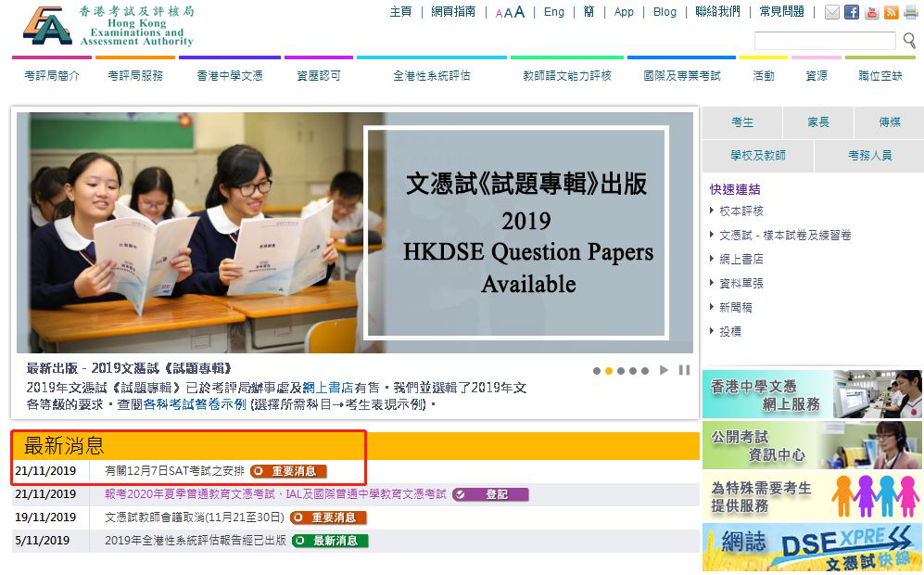Screen dimensions: 924x575
Task: Open 新聞稿 quick link
Action: point(736,307)
